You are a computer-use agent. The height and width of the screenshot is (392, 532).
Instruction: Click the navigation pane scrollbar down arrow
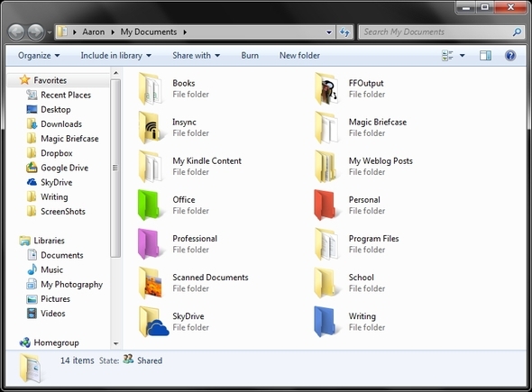[x=115, y=343]
